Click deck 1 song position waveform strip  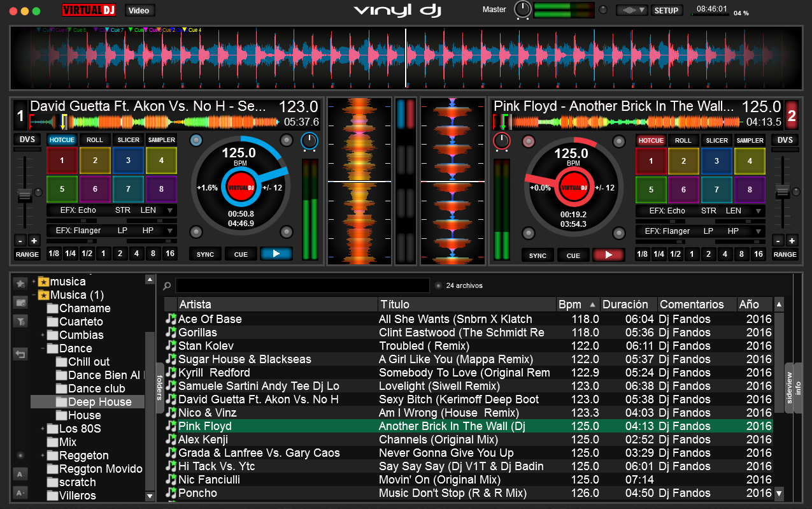point(153,122)
